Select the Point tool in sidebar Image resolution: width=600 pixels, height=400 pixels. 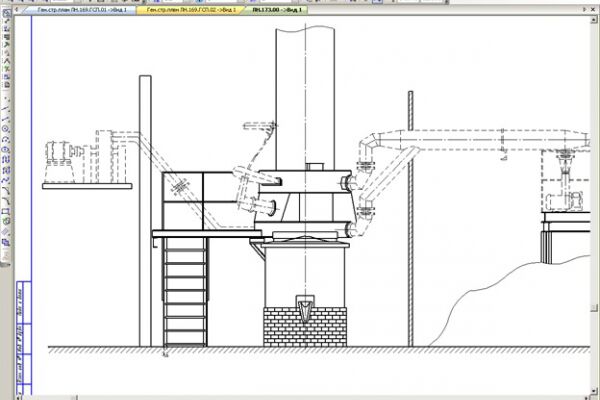coord(7,100)
